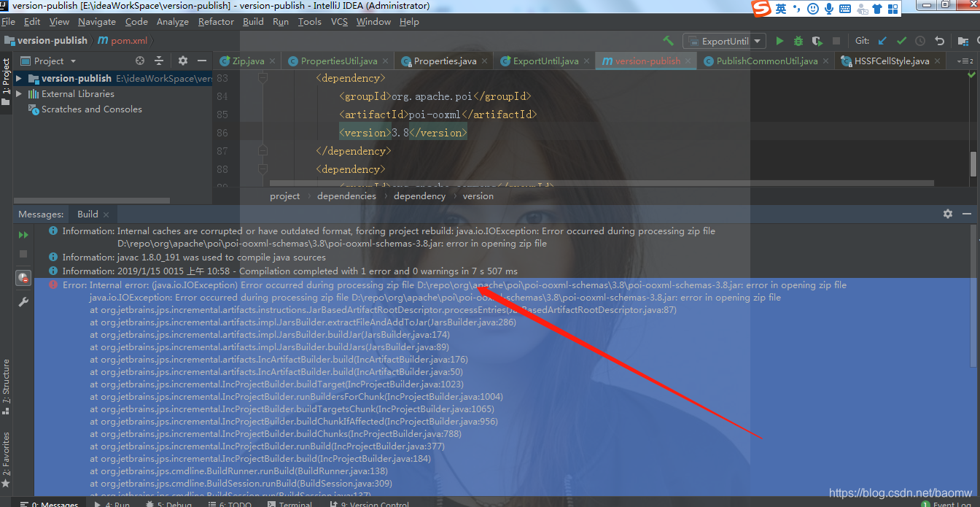Image resolution: width=980 pixels, height=507 pixels.
Task: Open Project panel gear options
Action: (183, 61)
